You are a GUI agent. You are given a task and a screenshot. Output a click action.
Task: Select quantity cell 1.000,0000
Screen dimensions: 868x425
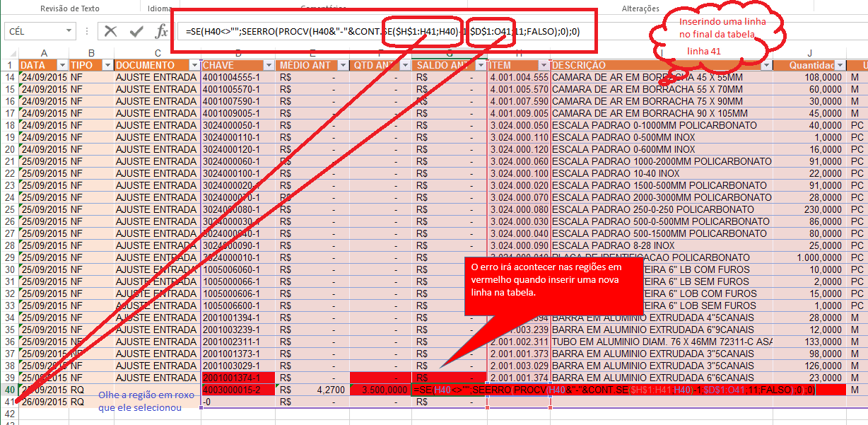pos(809,257)
